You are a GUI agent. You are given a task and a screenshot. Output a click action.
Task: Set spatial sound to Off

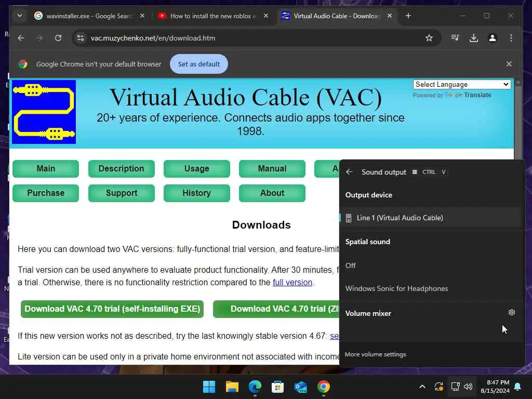click(430, 265)
